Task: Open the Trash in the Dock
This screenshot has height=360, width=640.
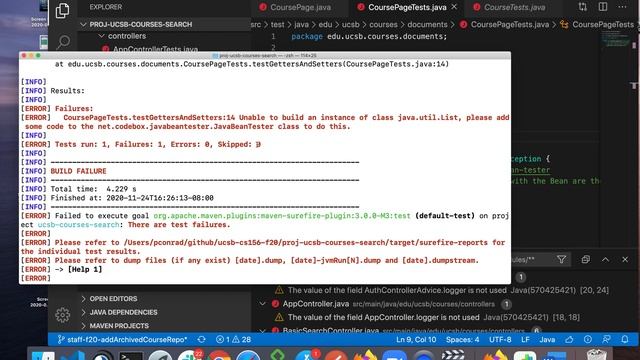Action: tap(596, 355)
